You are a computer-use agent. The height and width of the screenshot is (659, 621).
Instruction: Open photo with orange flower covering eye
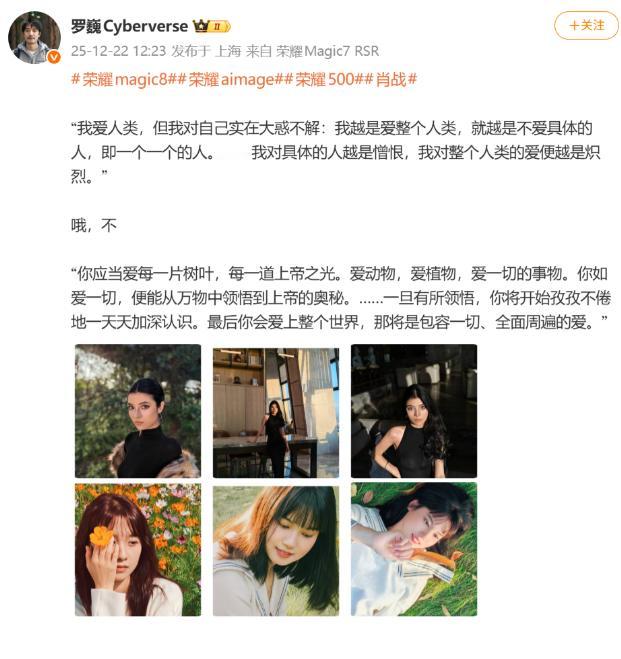point(138,549)
